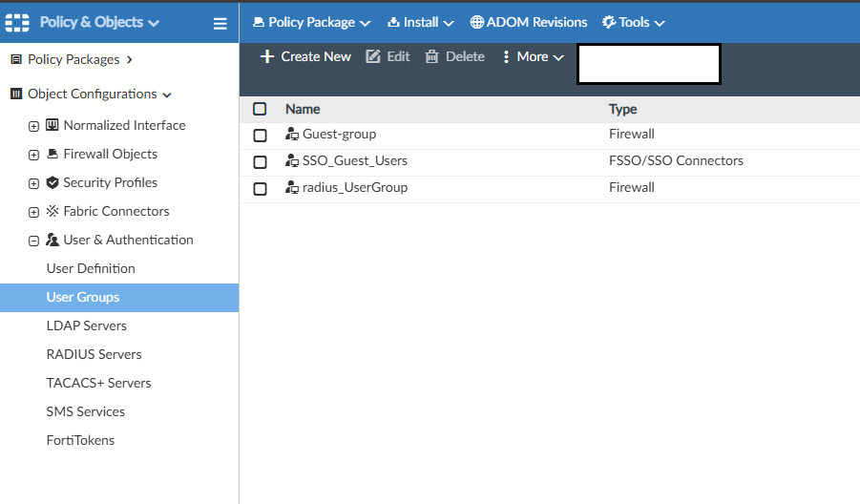Click the Delete trash icon
Viewport: 860px width, 504px height.
tap(431, 57)
